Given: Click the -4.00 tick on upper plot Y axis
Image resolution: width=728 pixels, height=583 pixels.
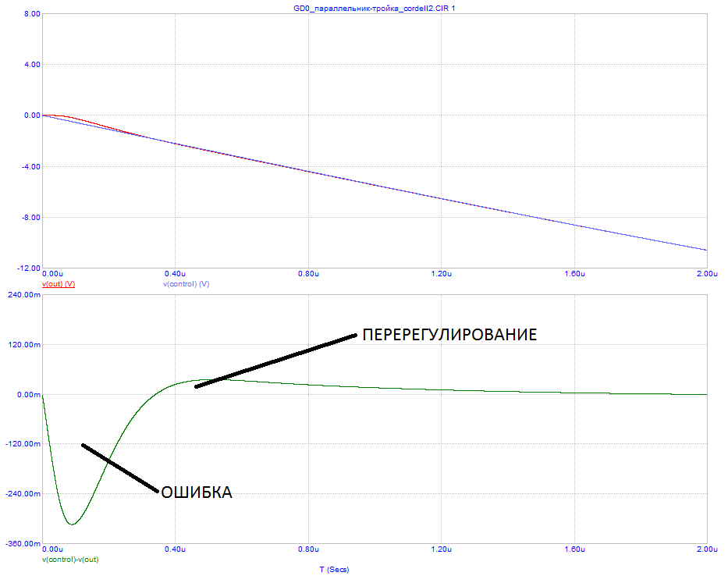Looking at the screenshot, I should click(x=31, y=166).
